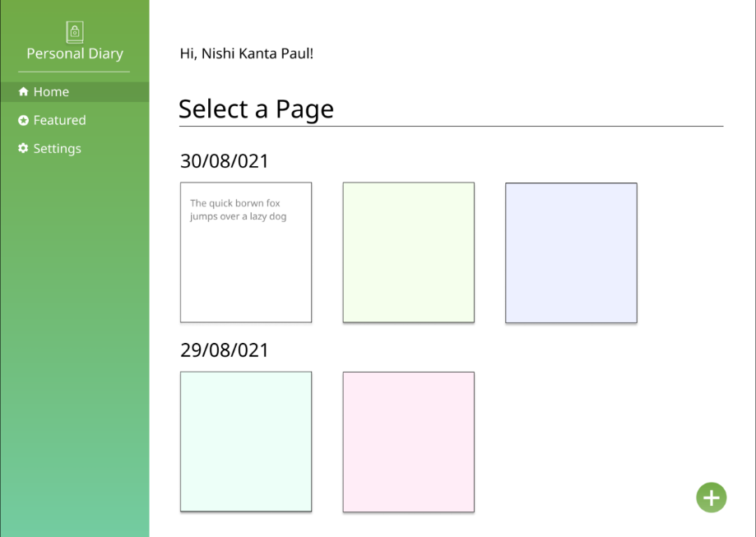Open the Featured section from the sidebar
This screenshot has height=537, width=756.
pos(59,120)
